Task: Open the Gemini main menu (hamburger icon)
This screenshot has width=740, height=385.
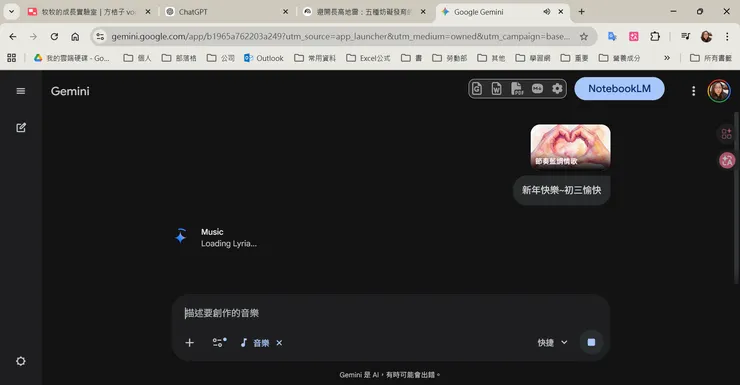Action: coord(21,91)
